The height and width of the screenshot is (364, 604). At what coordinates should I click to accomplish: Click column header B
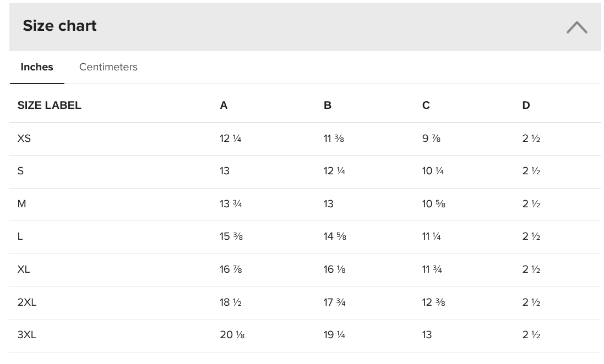click(328, 106)
